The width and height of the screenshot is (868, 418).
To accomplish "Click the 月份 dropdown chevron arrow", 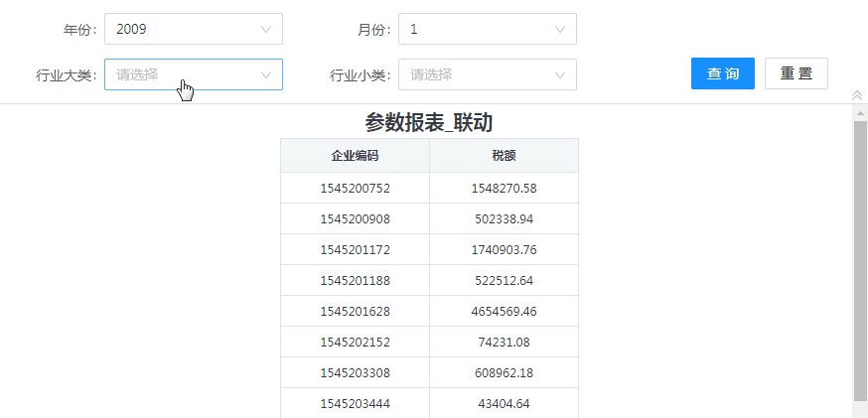I will pyautogui.click(x=560, y=30).
